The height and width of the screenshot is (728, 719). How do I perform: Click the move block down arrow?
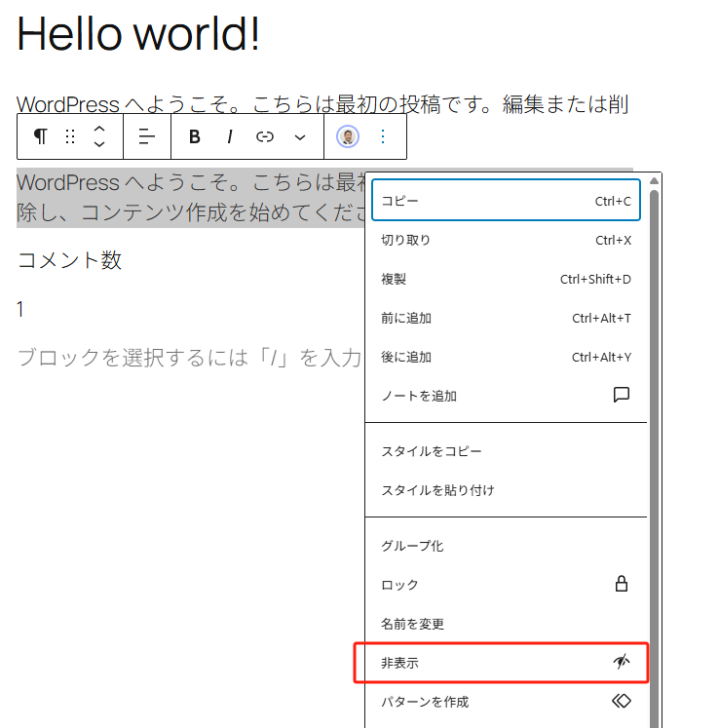(x=98, y=145)
